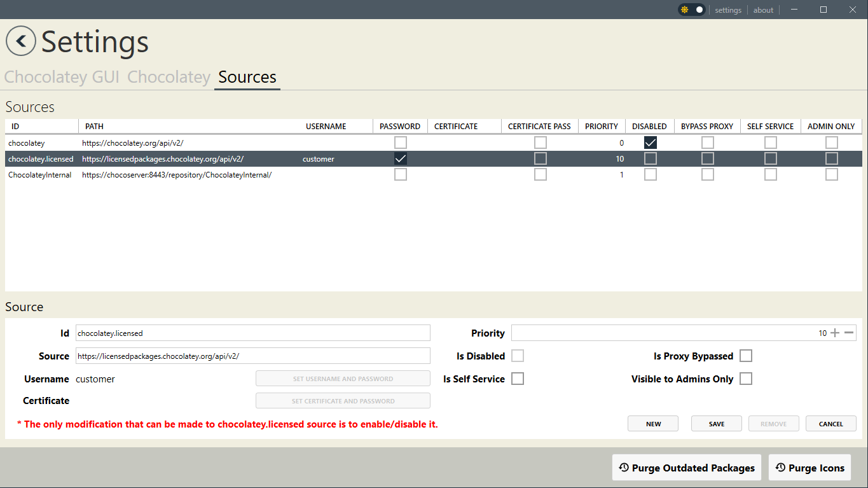Enable the Visible to Admins Only checkbox

tap(746, 379)
